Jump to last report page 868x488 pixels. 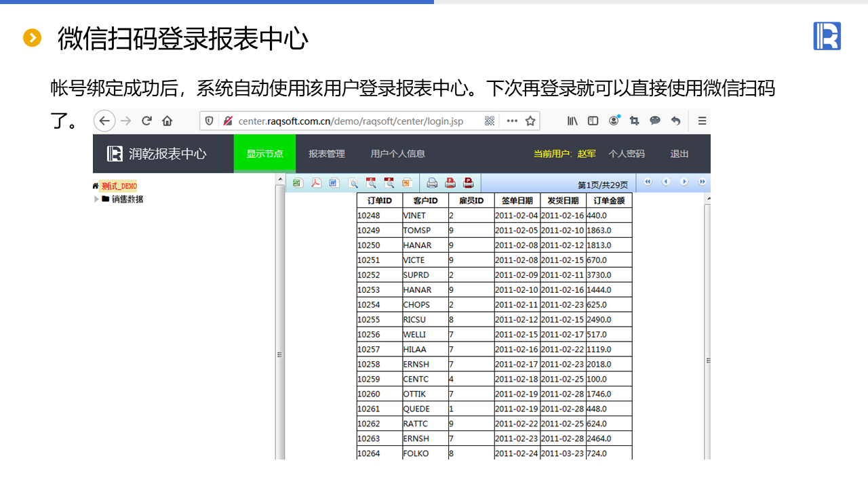702,182
